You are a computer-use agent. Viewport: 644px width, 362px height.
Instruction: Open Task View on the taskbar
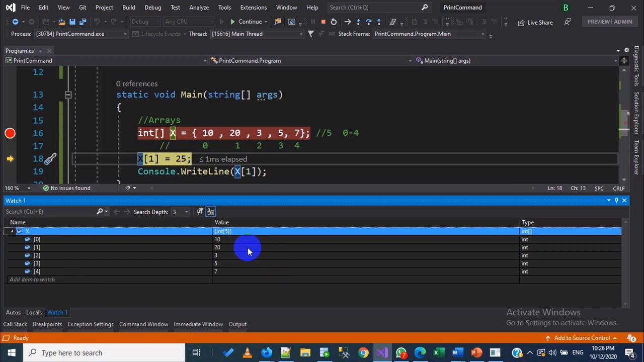pos(196,352)
